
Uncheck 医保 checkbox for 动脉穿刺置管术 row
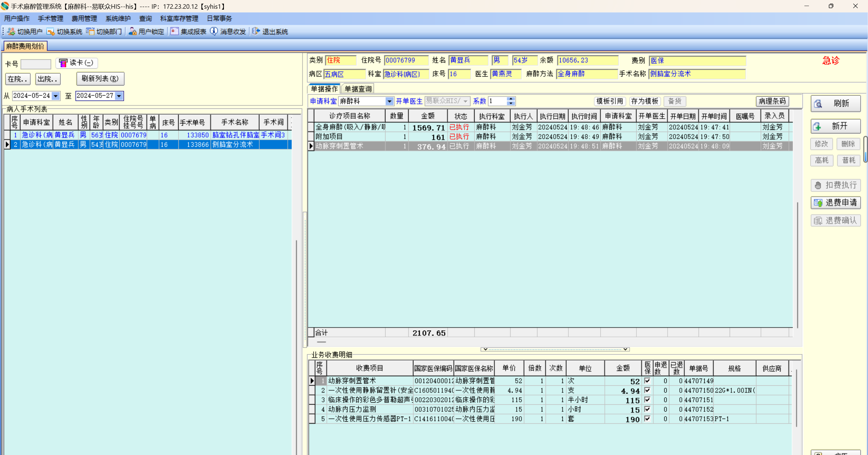point(647,381)
